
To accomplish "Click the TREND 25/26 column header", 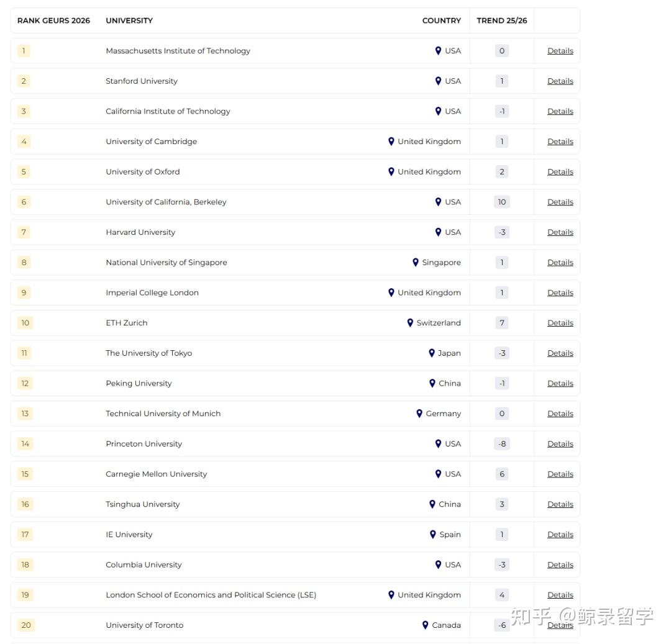I will 501,20.
